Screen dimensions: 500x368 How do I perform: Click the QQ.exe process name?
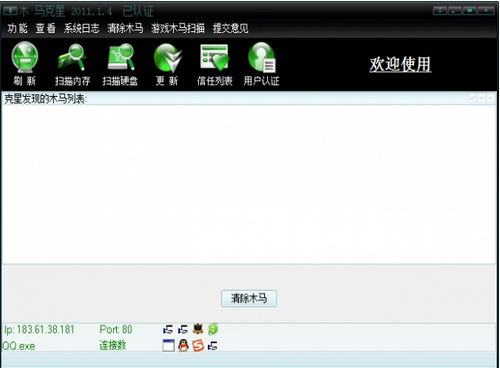(x=19, y=346)
